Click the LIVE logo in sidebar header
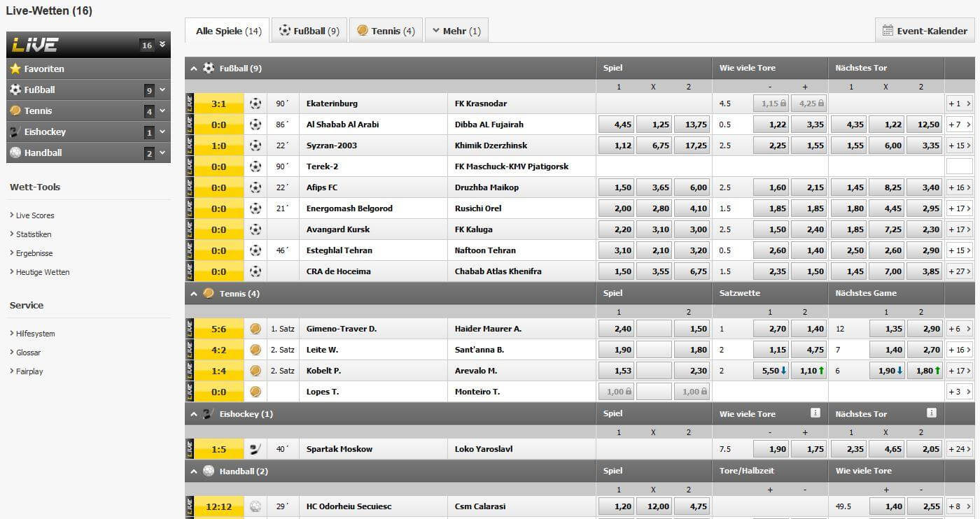This screenshot has width=980, height=519. (35, 45)
